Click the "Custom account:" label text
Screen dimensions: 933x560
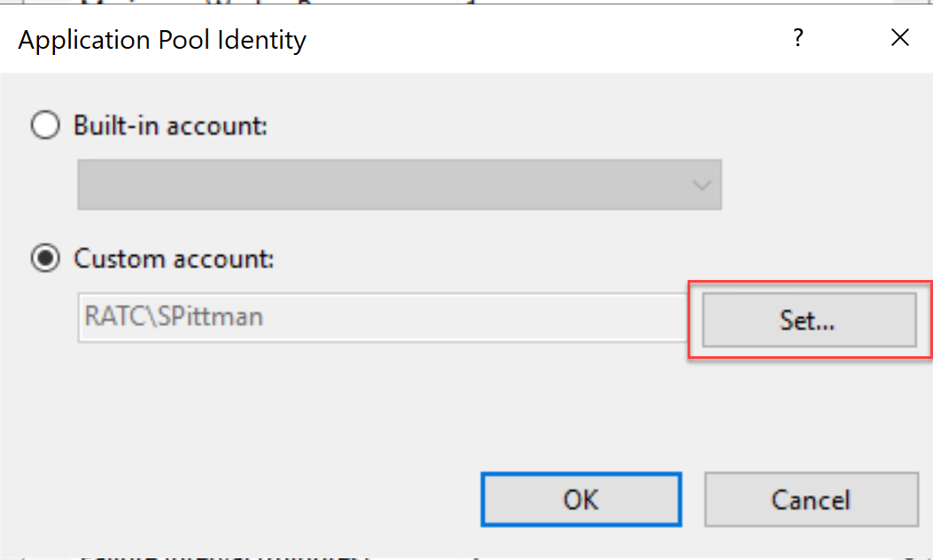point(175,259)
